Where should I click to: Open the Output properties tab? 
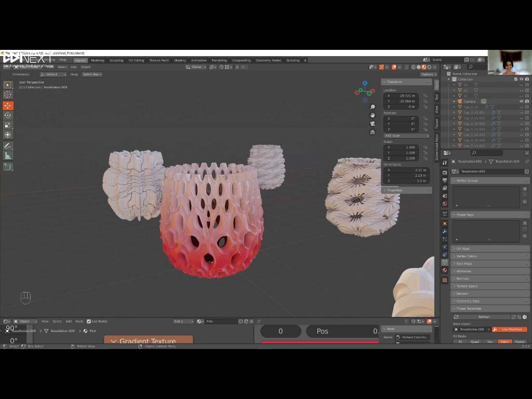point(445,180)
